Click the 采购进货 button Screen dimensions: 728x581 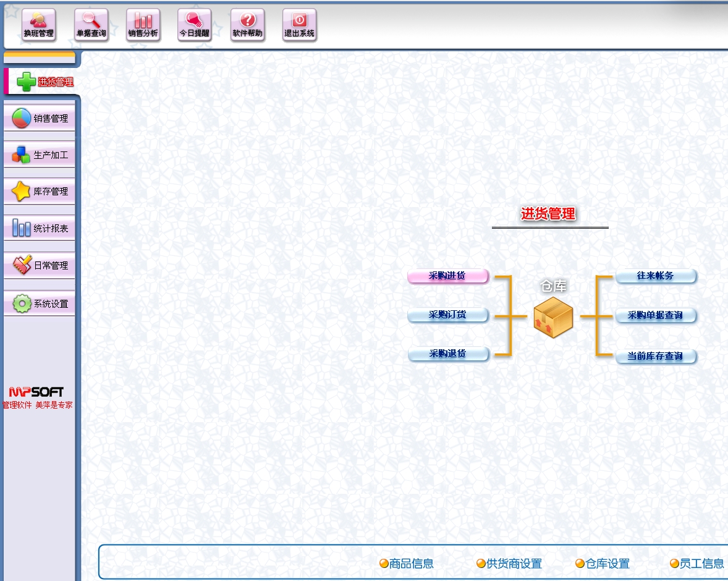click(x=447, y=276)
